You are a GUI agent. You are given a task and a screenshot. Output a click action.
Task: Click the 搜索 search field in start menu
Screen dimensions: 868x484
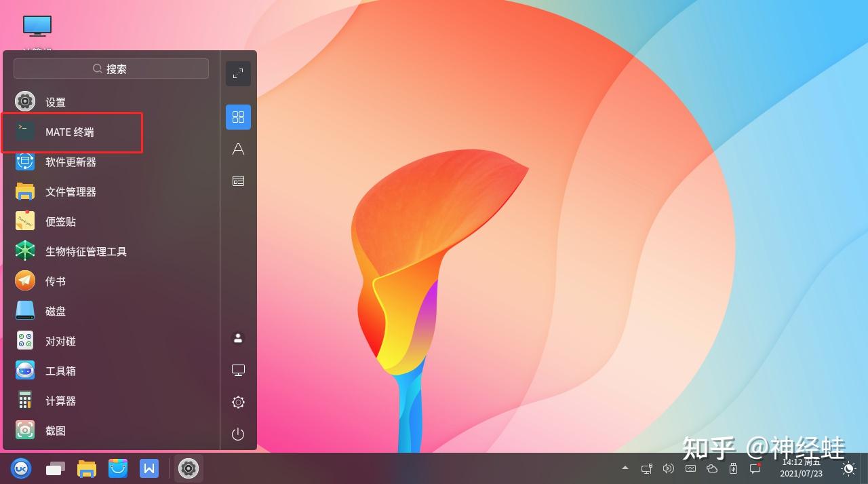pyautogui.click(x=111, y=69)
